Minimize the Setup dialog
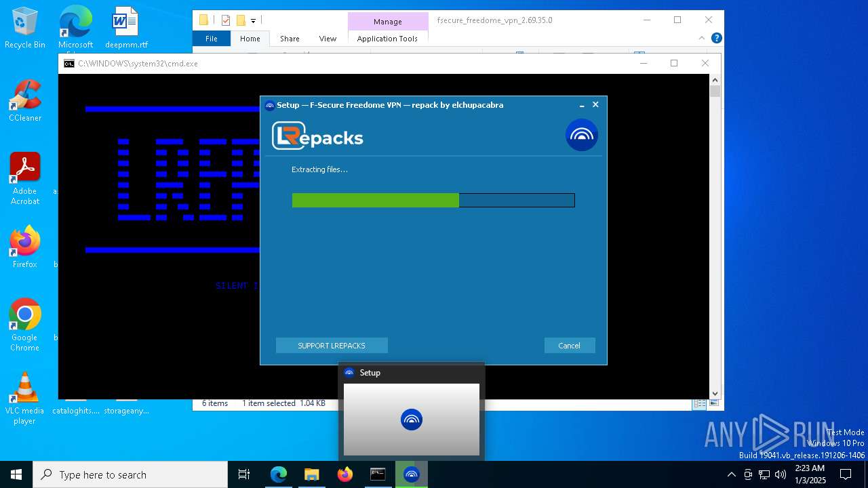Image resolution: width=868 pixels, height=488 pixels. click(581, 105)
